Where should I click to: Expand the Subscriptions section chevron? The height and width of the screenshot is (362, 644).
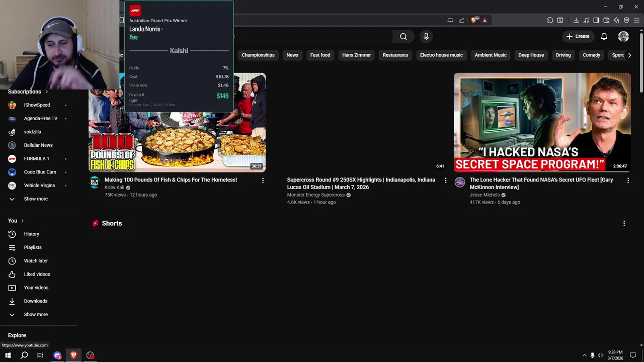click(x=47, y=92)
